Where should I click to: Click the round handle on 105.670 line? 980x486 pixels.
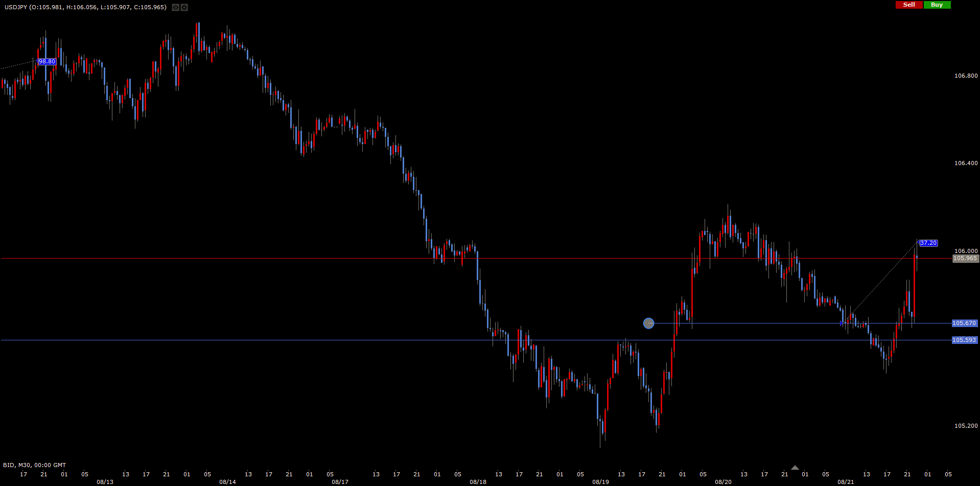648,323
